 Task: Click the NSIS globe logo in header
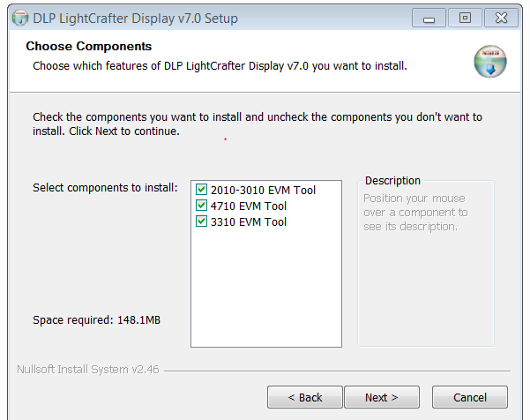(489, 61)
